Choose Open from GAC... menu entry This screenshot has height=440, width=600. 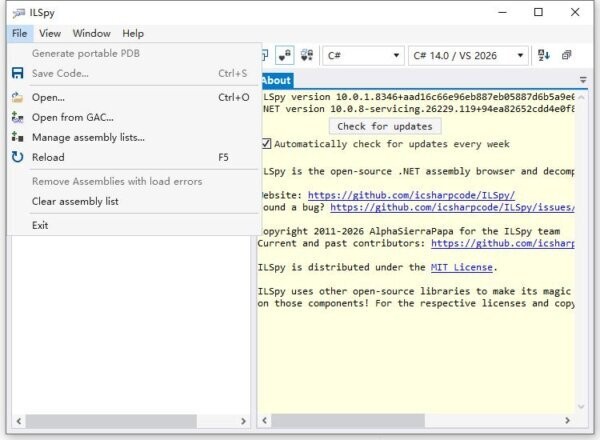tap(133, 117)
